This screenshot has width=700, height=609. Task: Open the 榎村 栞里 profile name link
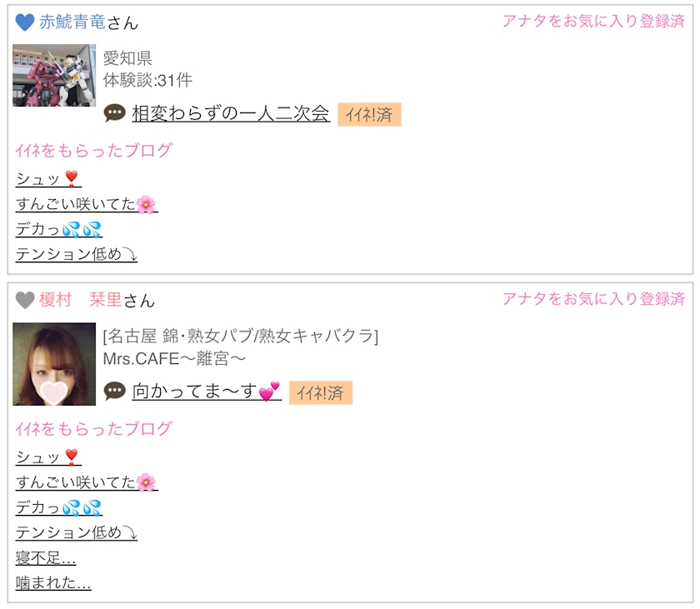pos(80,300)
